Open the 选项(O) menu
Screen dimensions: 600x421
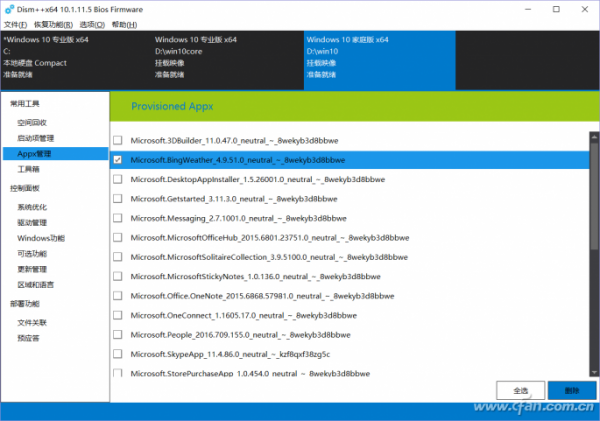click(91, 24)
